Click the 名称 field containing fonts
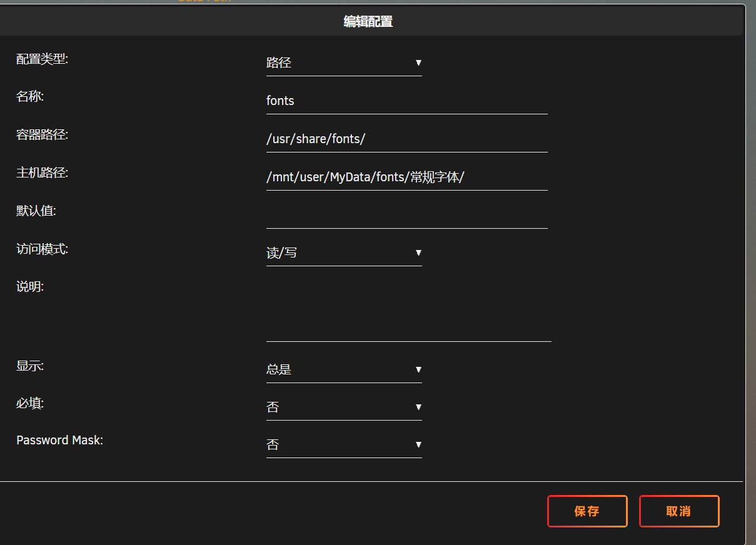 click(406, 101)
